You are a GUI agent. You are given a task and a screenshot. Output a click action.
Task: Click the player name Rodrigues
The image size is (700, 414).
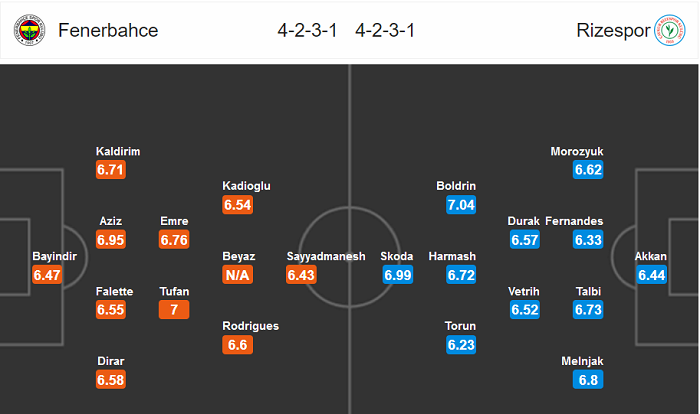point(252,326)
